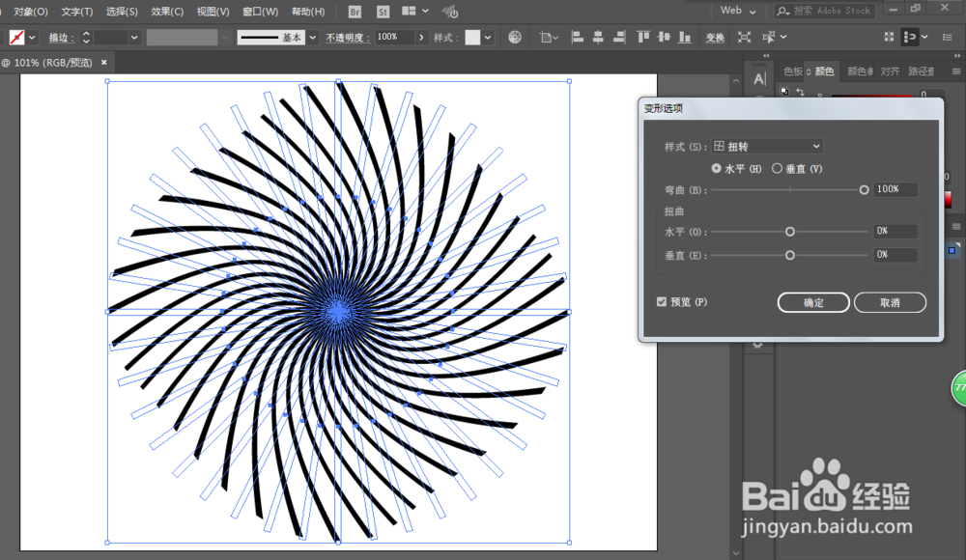The height and width of the screenshot is (560, 966).
Task: Open the fill swatch dropdown arrow
Action: point(32,38)
